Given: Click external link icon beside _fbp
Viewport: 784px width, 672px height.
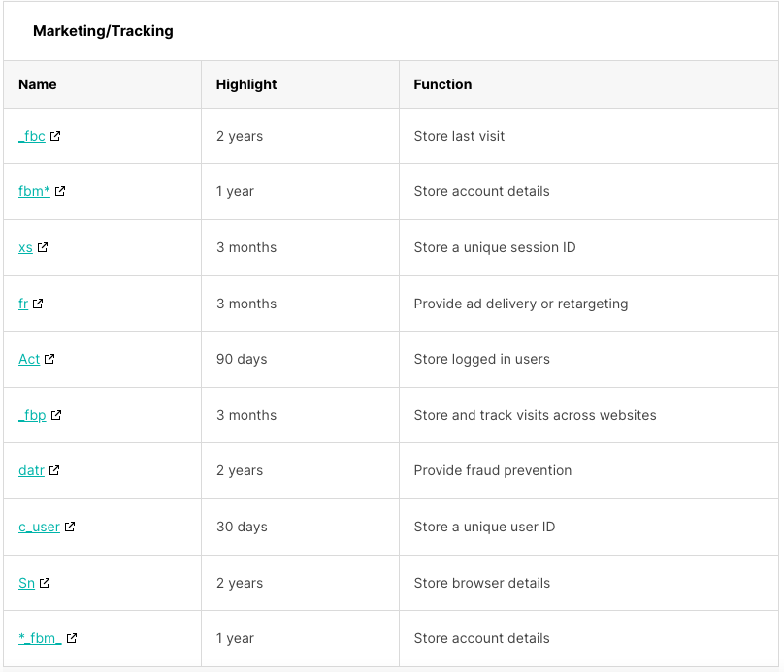Looking at the screenshot, I should tap(56, 415).
